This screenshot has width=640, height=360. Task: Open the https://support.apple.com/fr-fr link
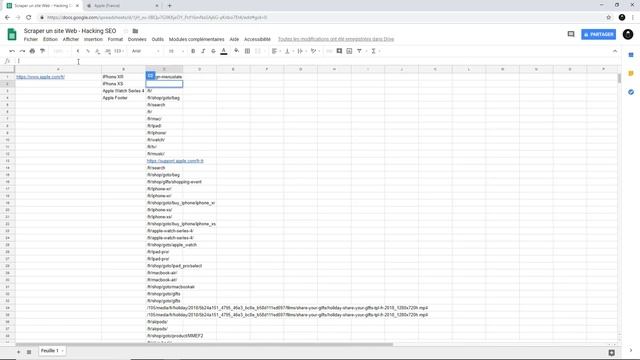click(175, 161)
